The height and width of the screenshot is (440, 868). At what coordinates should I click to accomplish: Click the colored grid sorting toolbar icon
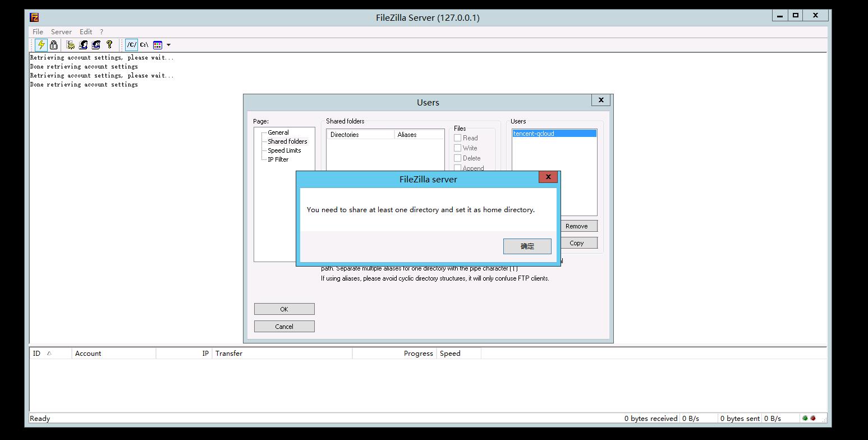coord(158,45)
